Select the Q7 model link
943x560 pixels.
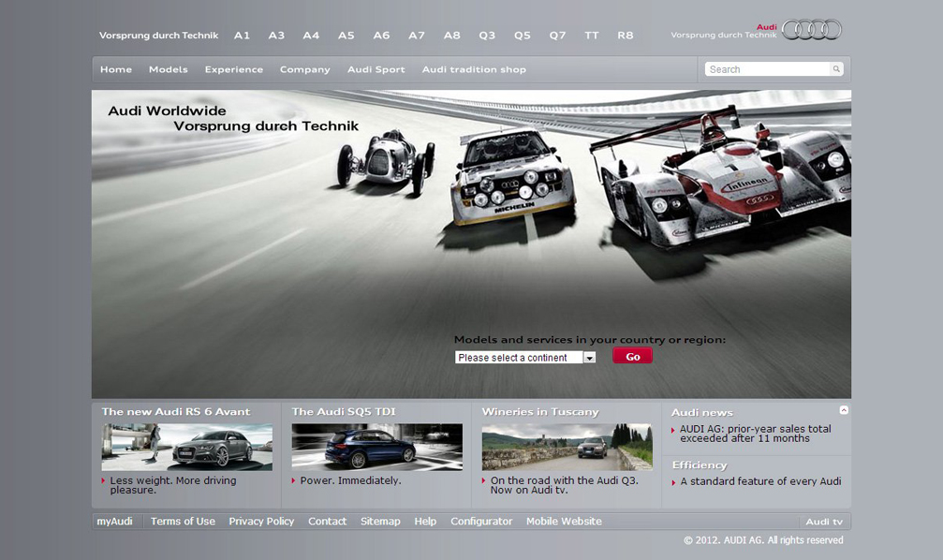(x=557, y=36)
